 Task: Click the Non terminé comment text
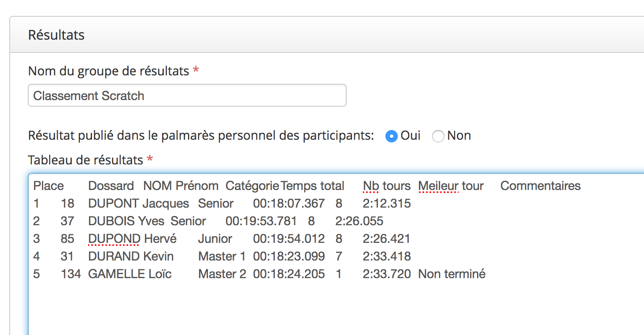(x=452, y=274)
